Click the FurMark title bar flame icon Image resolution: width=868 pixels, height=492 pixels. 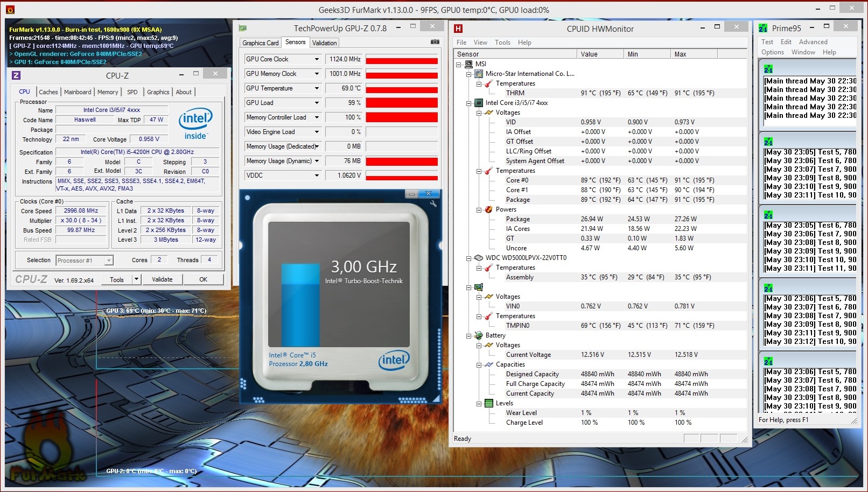tap(10, 10)
